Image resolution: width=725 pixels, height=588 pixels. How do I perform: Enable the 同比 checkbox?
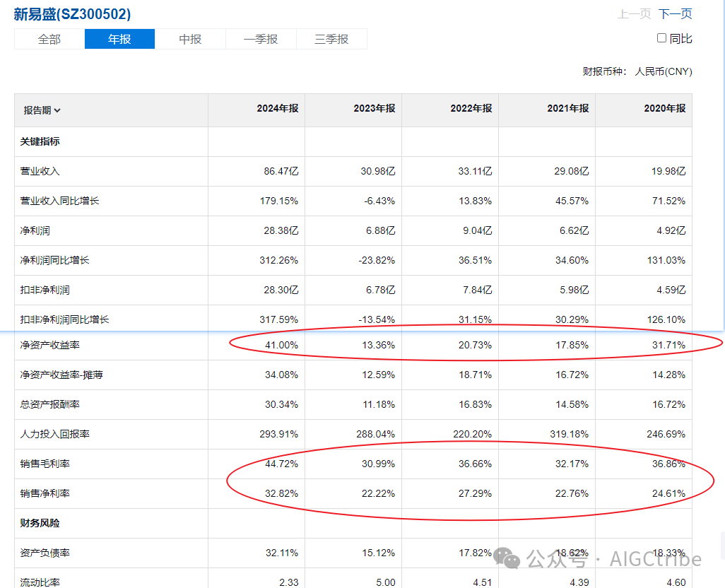tap(661, 38)
